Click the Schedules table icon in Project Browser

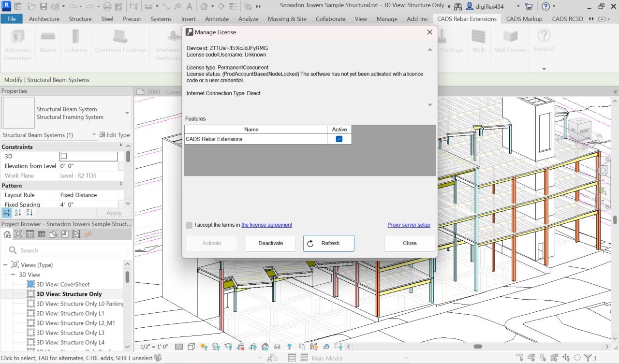coord(42,234)
